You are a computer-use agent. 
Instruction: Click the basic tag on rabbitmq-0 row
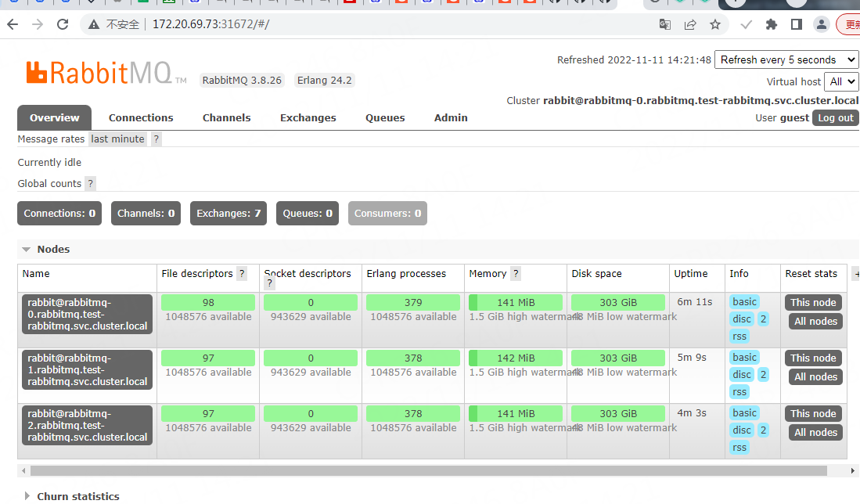(744, 301)
